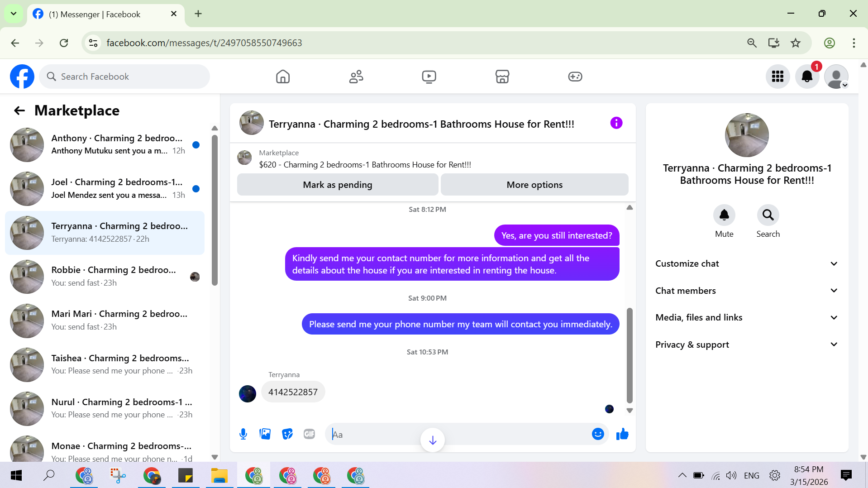Click the message thread scrollbar
Screen dimensions: 868x488
(630, 355)
